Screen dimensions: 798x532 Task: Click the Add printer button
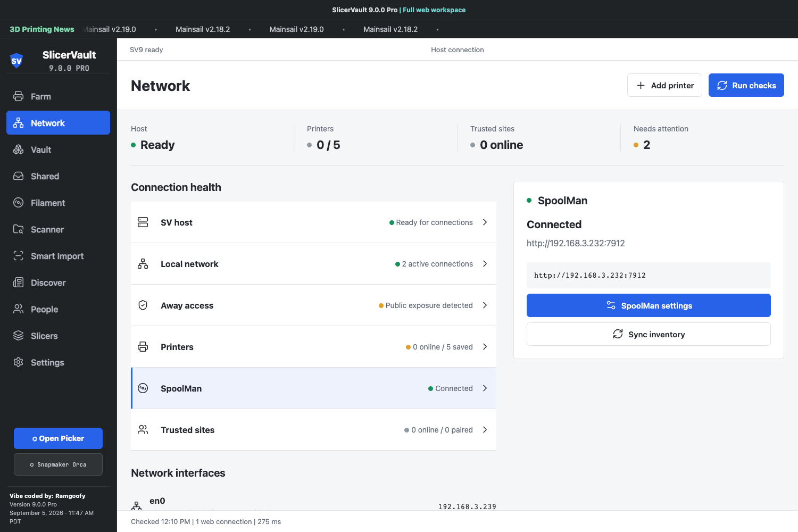click(664, 85)
